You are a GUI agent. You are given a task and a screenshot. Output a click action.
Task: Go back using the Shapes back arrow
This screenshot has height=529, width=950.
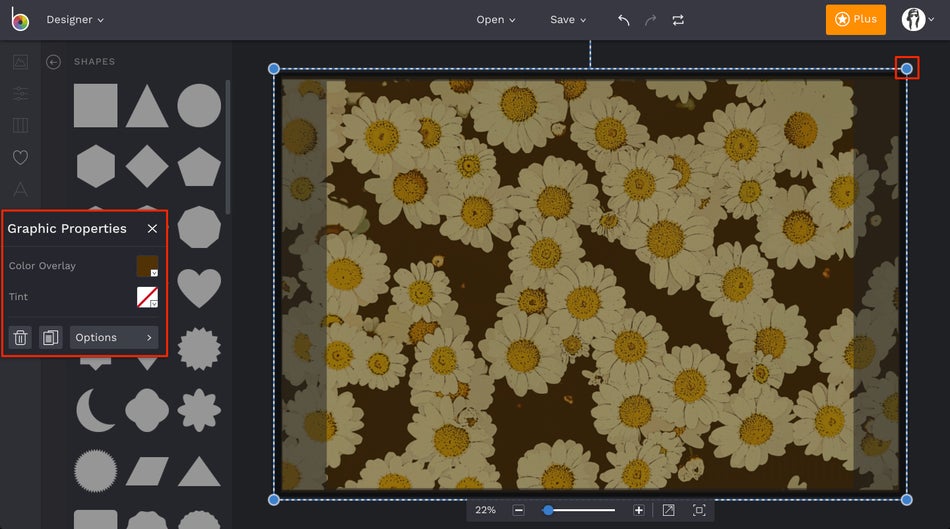click(x=54, y=62)
